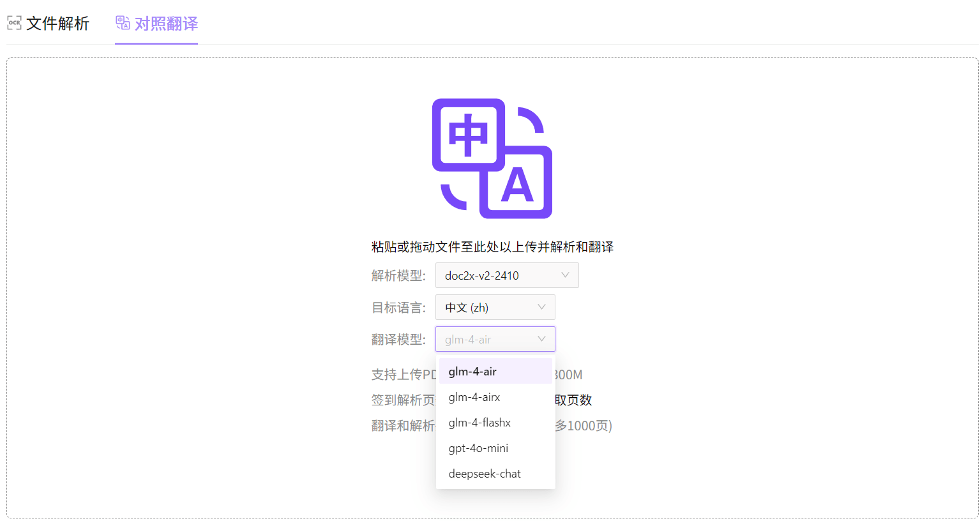Screen dimensions: 980x521
Task: Click the 粘贴或拖动文件 upload prompt text
Action: (x=492, y=246)
